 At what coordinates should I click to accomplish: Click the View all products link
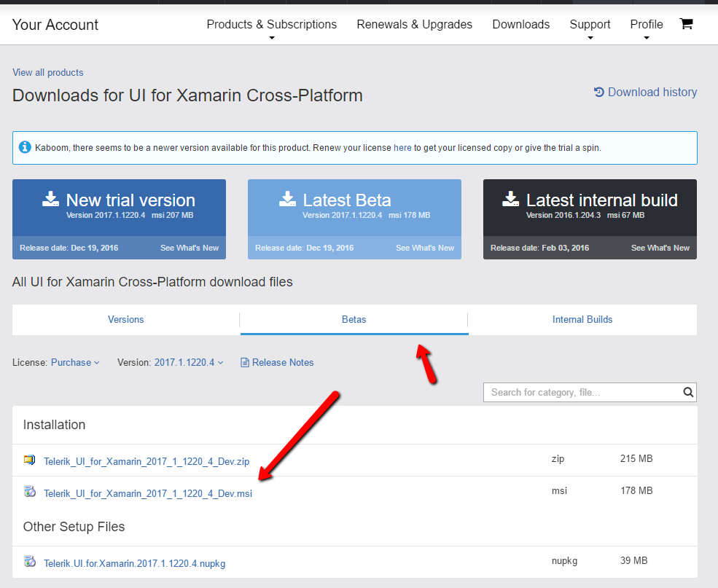(48, 72)
